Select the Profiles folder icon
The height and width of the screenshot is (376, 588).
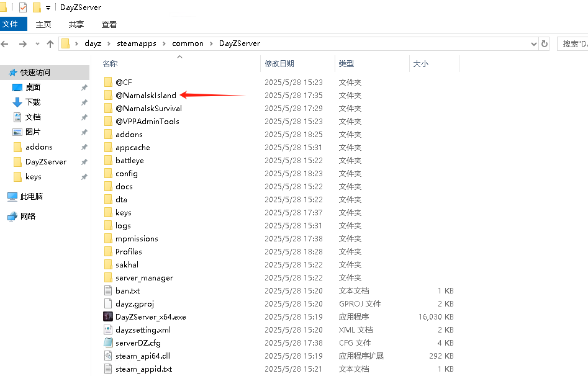pyautogui.click(x=108, y=251)
